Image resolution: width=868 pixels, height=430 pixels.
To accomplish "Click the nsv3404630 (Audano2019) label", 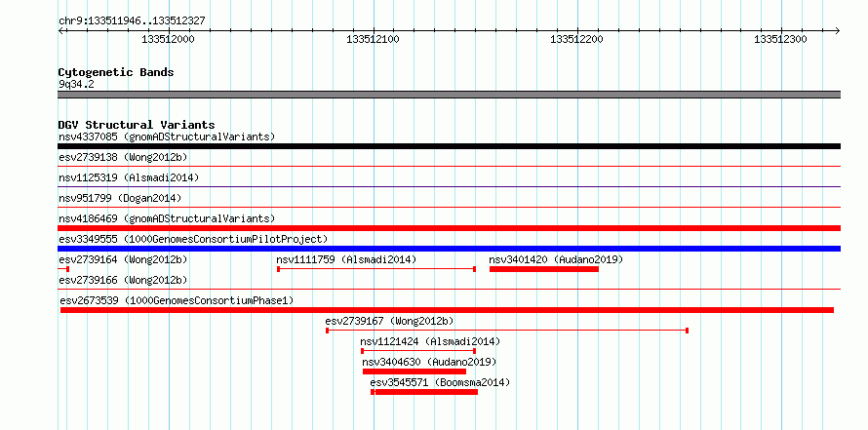I will tap(429, 362).
